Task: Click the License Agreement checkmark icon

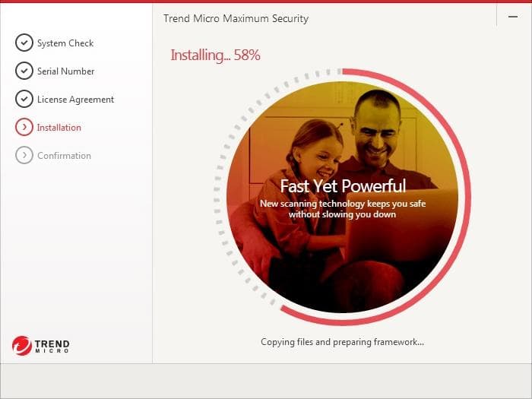Action: (24, 99)
